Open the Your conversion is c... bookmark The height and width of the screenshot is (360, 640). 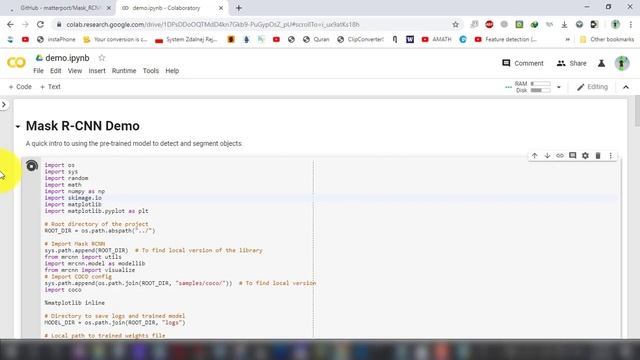pyautogui.click(x=115, y=39)
